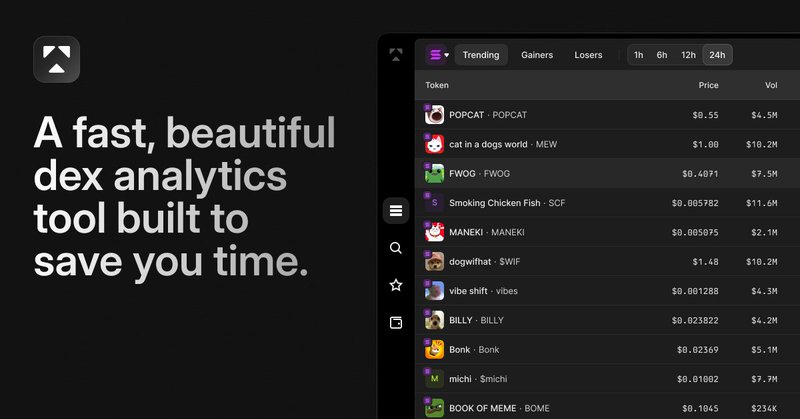This screenshot has height=419, width=800.
Task: Open the MANEKI · MANEKI row name
Action: (x=487, y=232)
